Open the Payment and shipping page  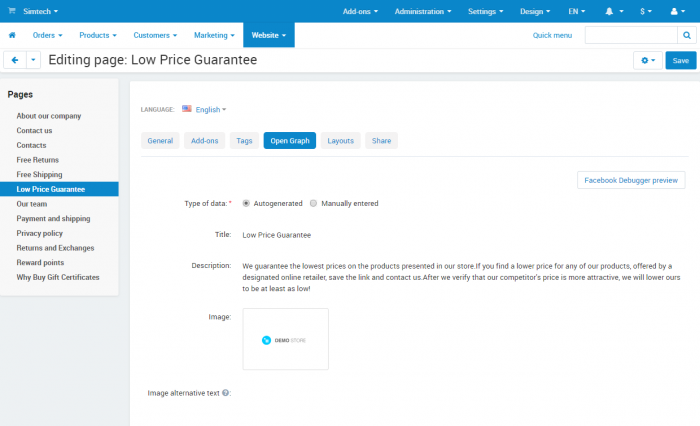coord(53,218)
